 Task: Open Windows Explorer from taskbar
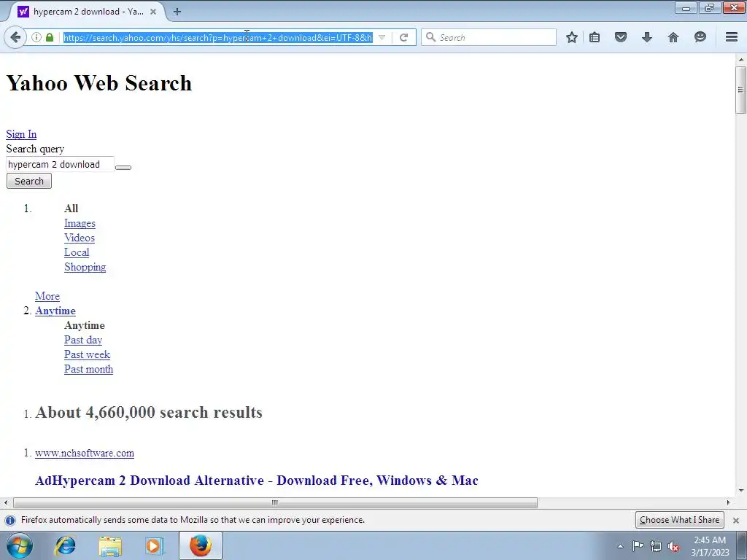111,545
